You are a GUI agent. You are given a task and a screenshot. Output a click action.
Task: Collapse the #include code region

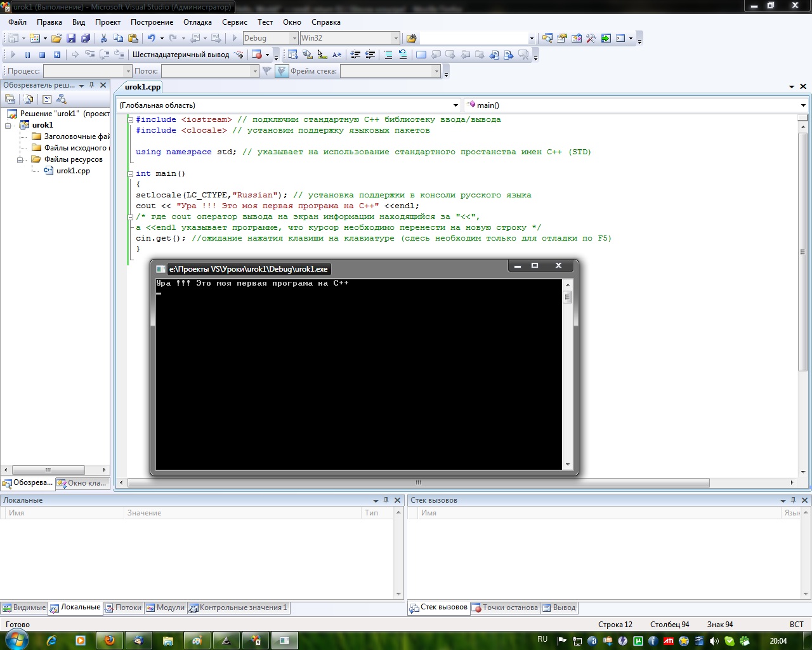[x=130, y=119]
